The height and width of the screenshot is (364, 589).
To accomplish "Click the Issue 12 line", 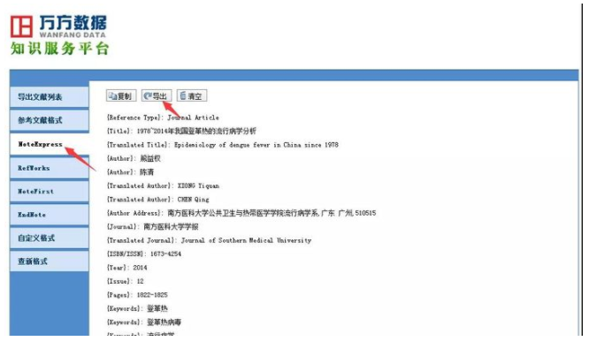I will [x=125, y=281].
